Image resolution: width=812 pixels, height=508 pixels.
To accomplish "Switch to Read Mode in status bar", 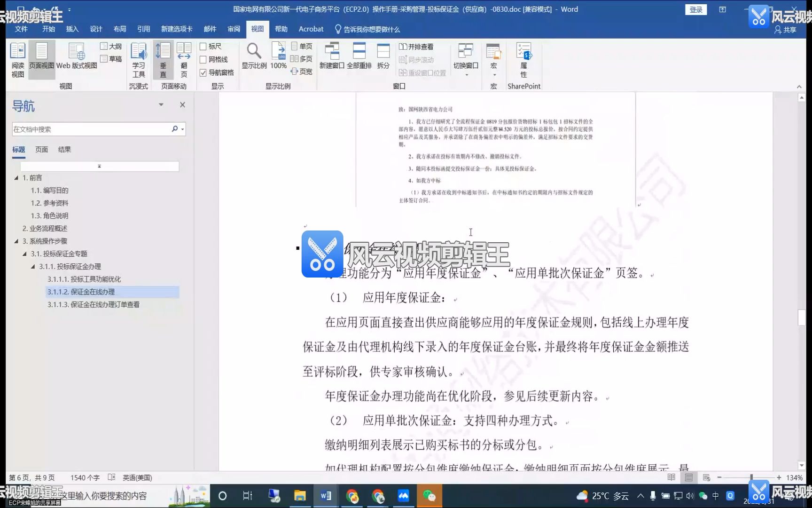I will [671, 477].
